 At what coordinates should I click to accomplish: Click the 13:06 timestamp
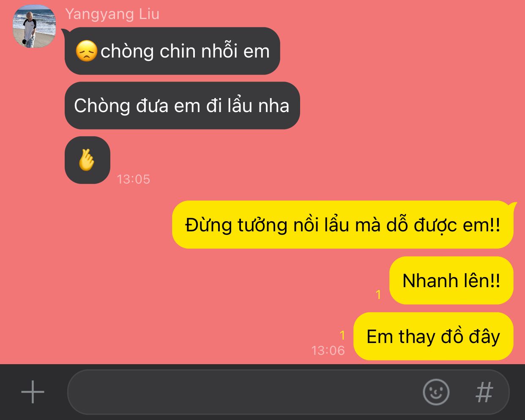point(328,351)
